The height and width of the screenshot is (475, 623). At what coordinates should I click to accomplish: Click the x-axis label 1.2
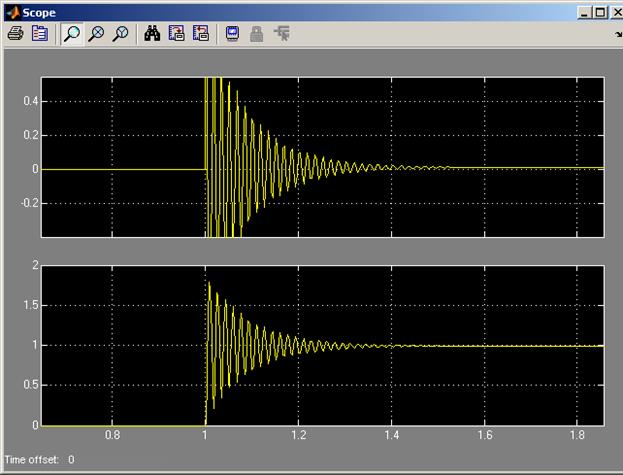click(298, 435)
